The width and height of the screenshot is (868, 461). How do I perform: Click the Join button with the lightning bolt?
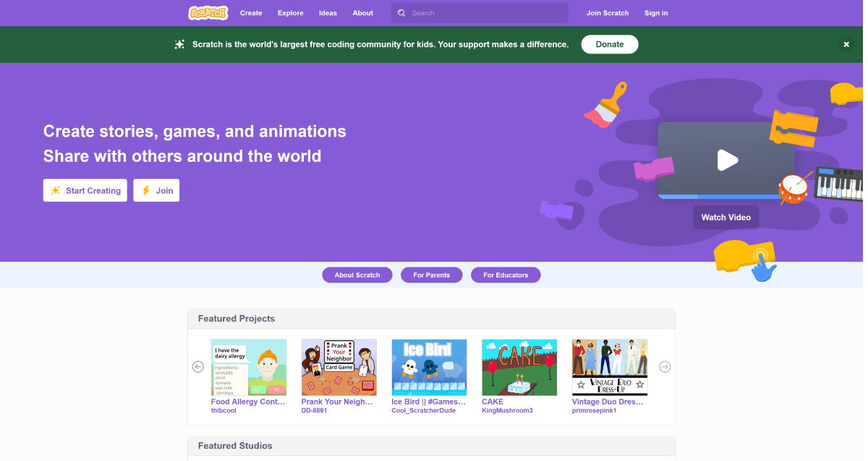click(x=156, y=191)
